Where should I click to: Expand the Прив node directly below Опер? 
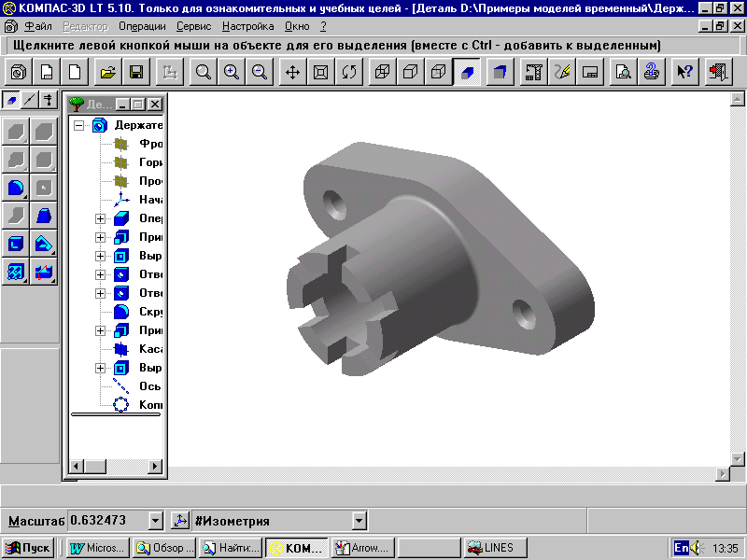(100, 237)
